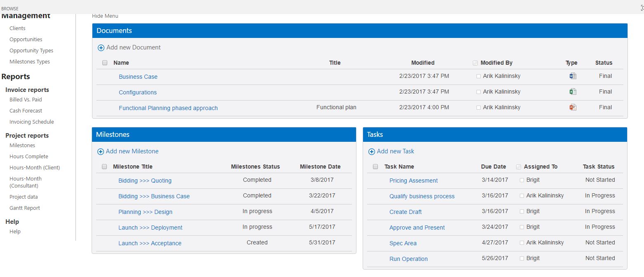
Task: Open Project data report
Action: pyautogui.click(x=24, y=197)
